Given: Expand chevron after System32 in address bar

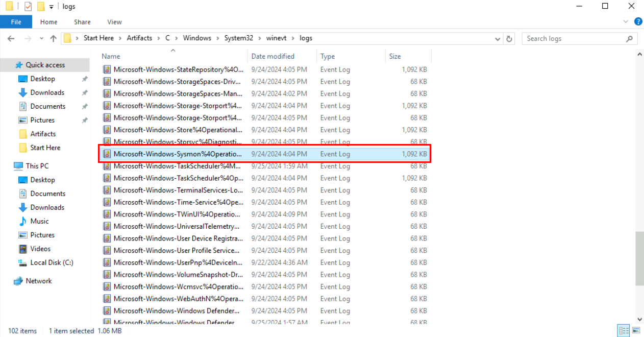Looking at the screenshot, I should [x=259, y=38].
